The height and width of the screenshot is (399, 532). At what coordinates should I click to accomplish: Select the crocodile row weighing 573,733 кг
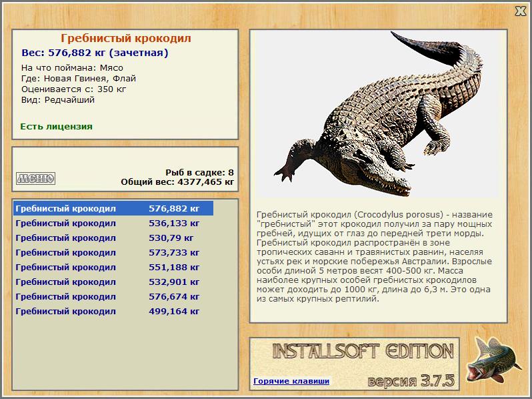[x=113, y=252]
